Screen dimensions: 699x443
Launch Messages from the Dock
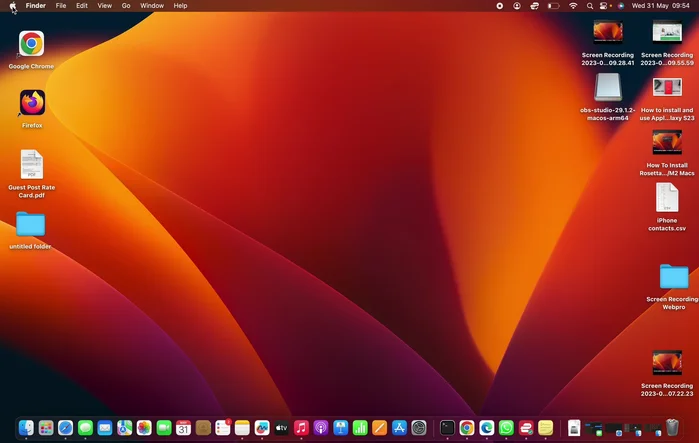click(85, 428)
